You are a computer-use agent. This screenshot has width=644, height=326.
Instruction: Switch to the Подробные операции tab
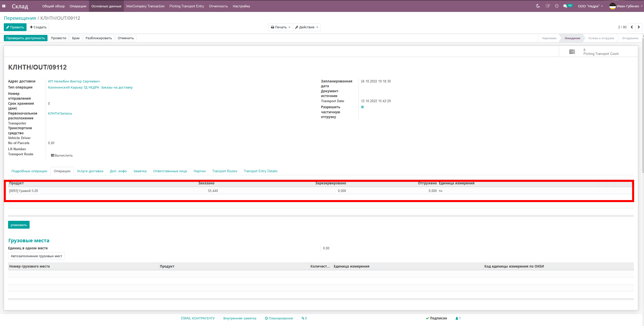[x=29, y=171]
